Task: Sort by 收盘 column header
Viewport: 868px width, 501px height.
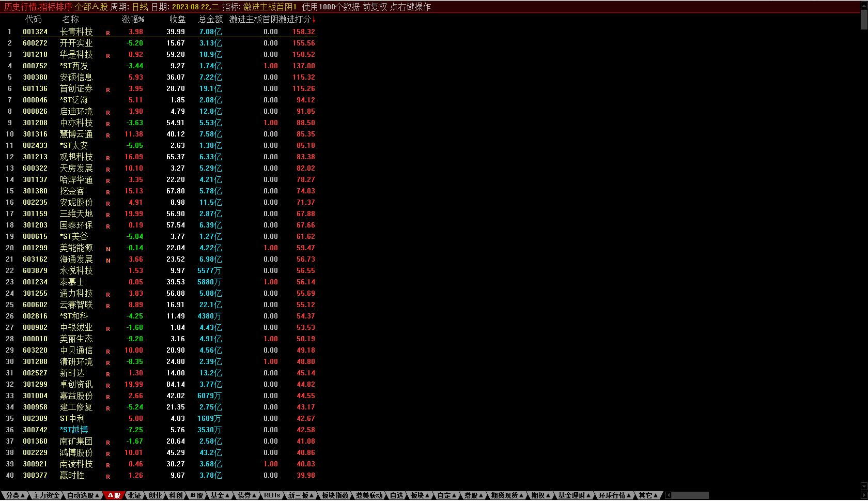Action: (x=177, y=19)
